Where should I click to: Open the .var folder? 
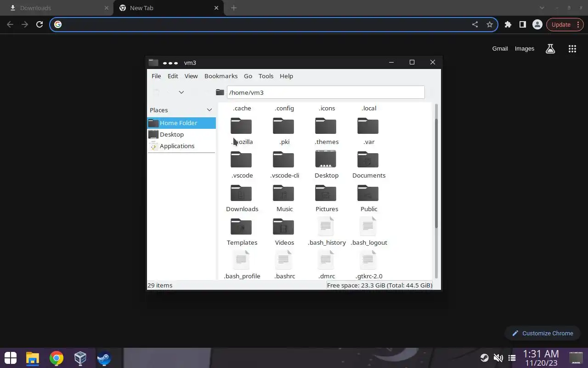(368, 126)
